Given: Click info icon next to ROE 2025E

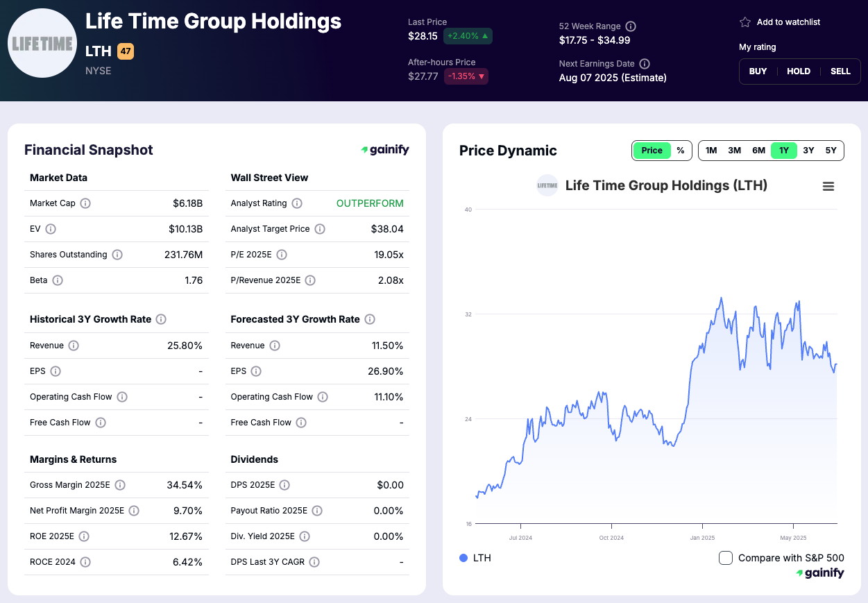Looking at the screenshot, I should click(x=84, y=536).
